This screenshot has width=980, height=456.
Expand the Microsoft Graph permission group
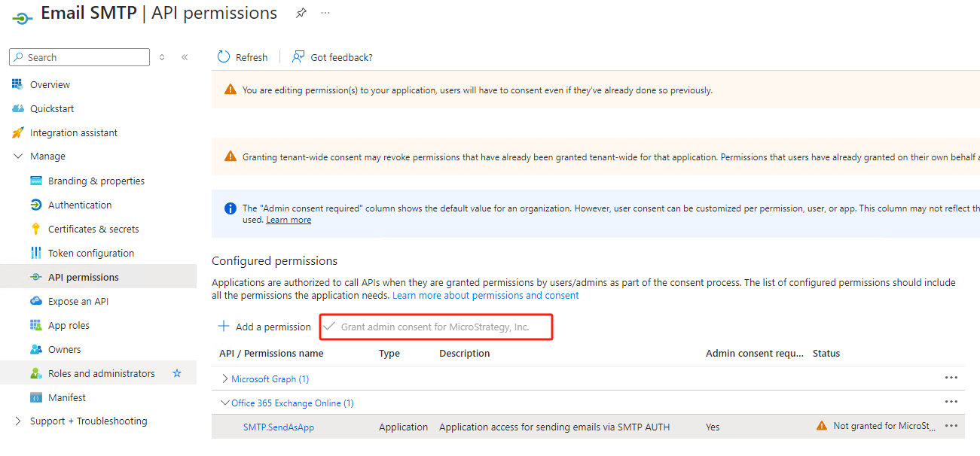coord(224,378)
